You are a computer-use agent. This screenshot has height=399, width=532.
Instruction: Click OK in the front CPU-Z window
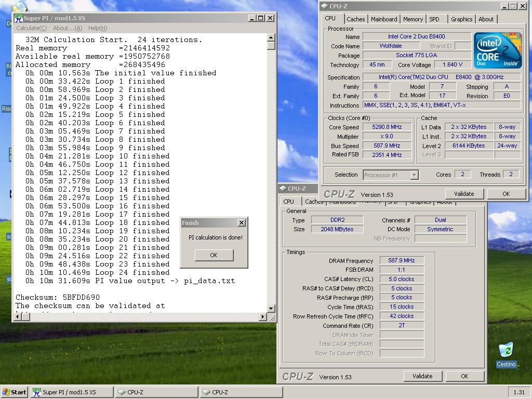pos(506,194)
